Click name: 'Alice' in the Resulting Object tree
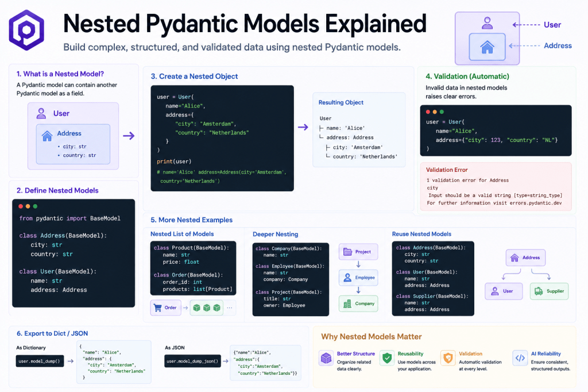 345,128
